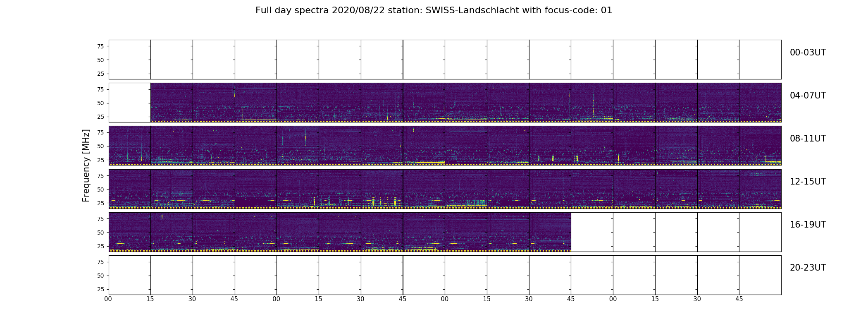Select the '75' tick of the 04-07UT row
The image size is (868, 331).
[100, 89]
